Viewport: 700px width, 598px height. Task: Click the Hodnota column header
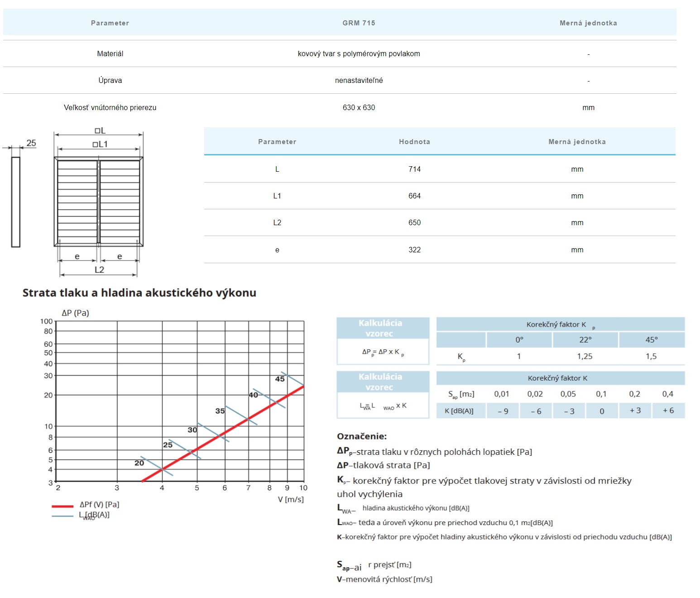click(x=414, y=142)
